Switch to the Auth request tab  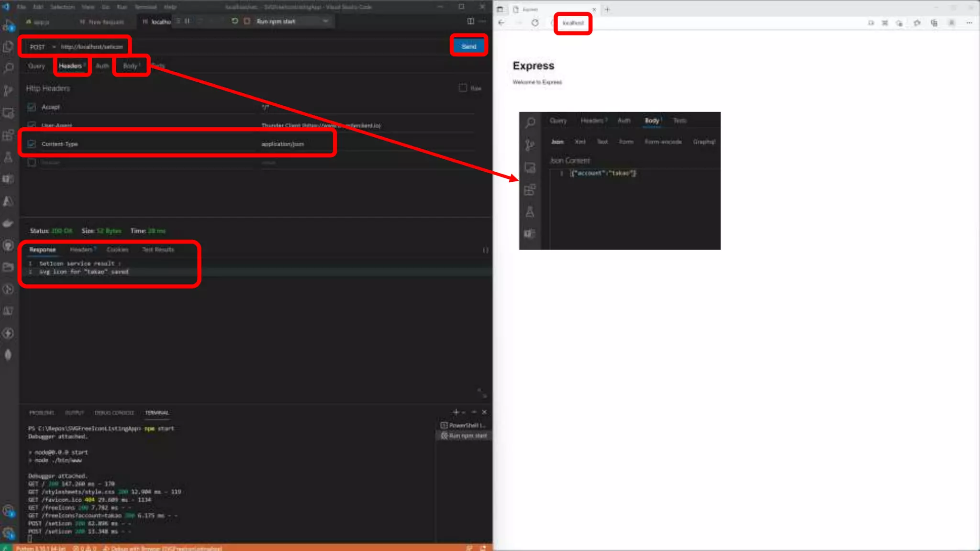click(x=102, y=66)
